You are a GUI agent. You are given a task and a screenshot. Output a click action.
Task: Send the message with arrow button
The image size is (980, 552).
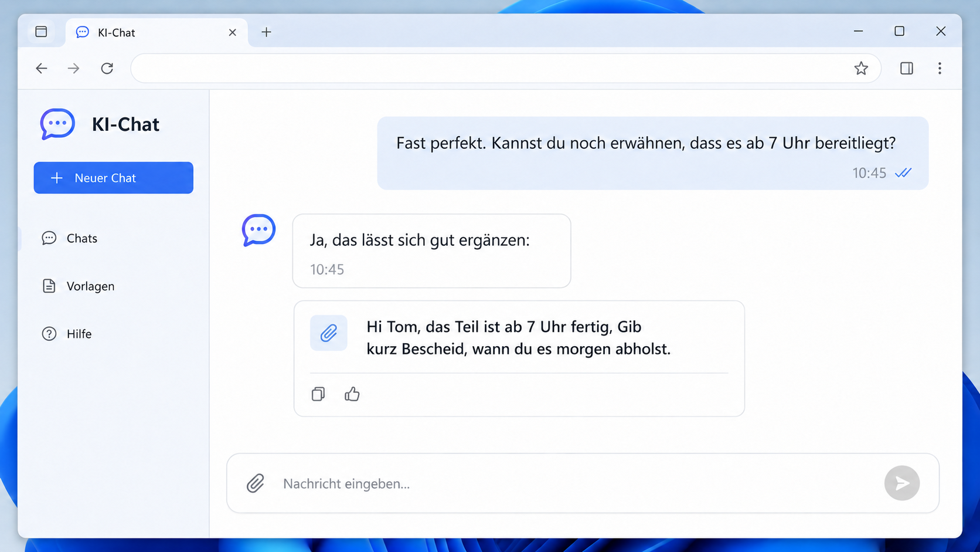tap(902, 483)
